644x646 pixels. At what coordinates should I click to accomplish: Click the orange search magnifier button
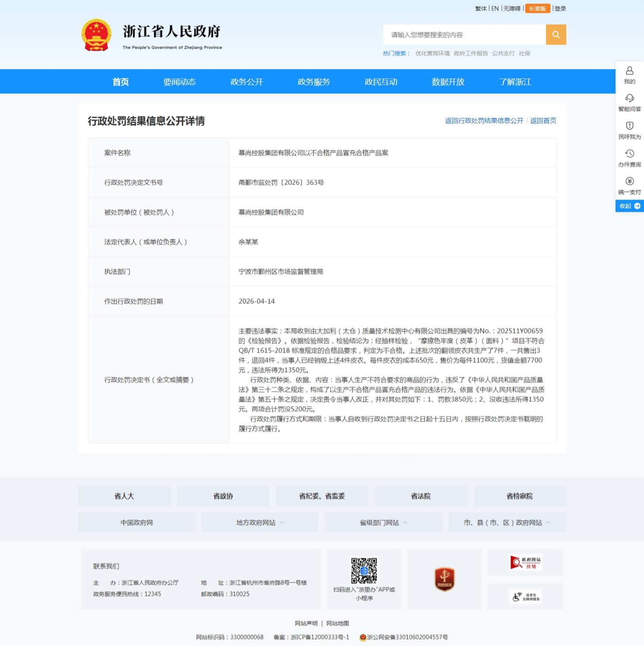coord(556,35)
